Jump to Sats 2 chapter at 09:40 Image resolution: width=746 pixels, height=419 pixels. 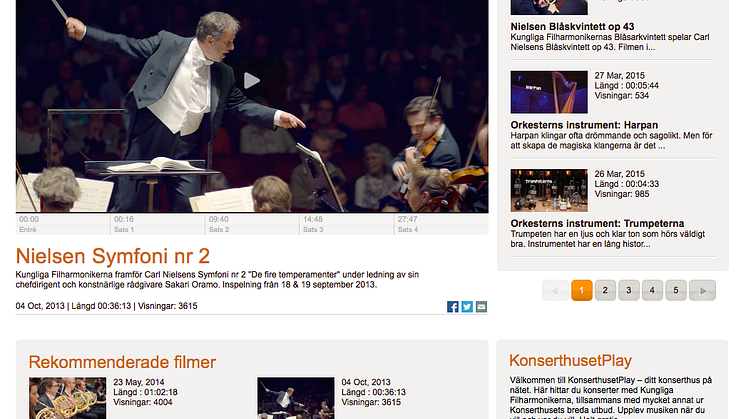coord(252,224)
